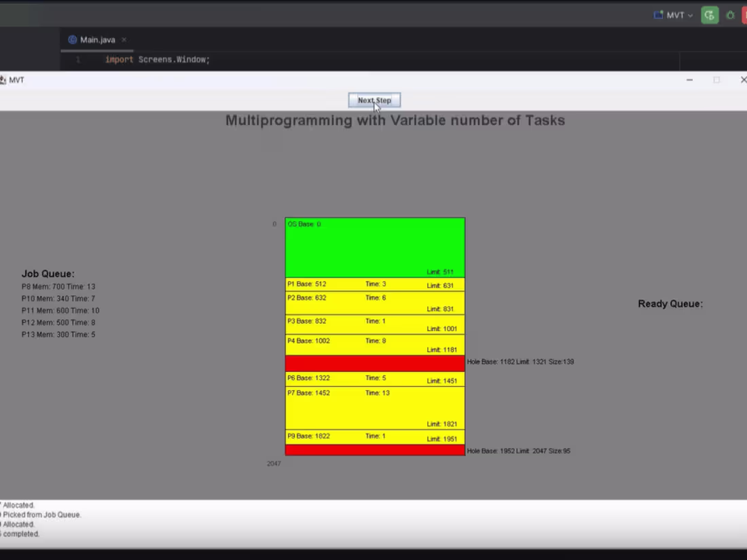Select the blue project icon beside MVT
Viewport: 747px width, 560px height.
(657, 14)
